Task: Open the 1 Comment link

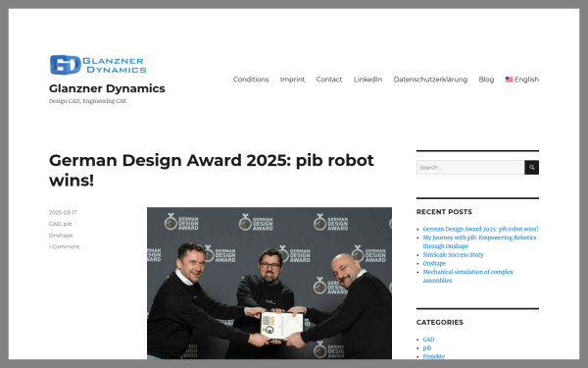Action: (64, 246)
